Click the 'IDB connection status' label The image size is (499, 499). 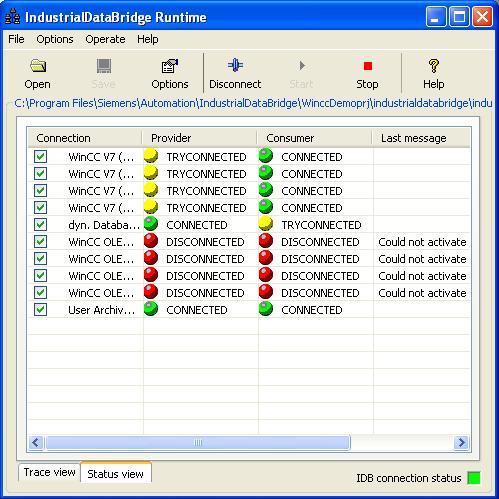coord(409,478)
